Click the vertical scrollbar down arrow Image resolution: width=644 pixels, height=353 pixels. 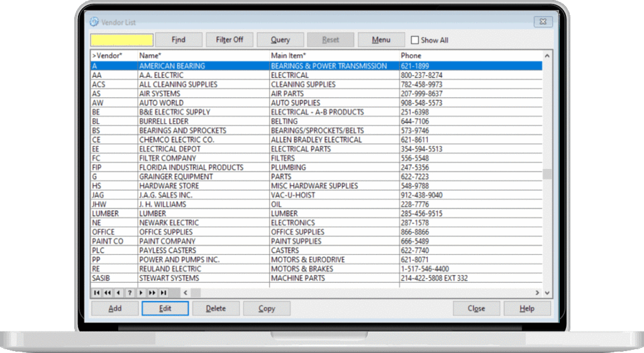[547, 293]
